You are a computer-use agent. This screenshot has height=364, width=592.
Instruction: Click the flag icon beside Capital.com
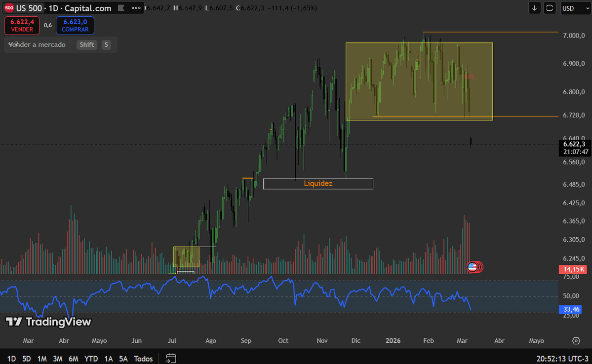[x=121, y=8]
